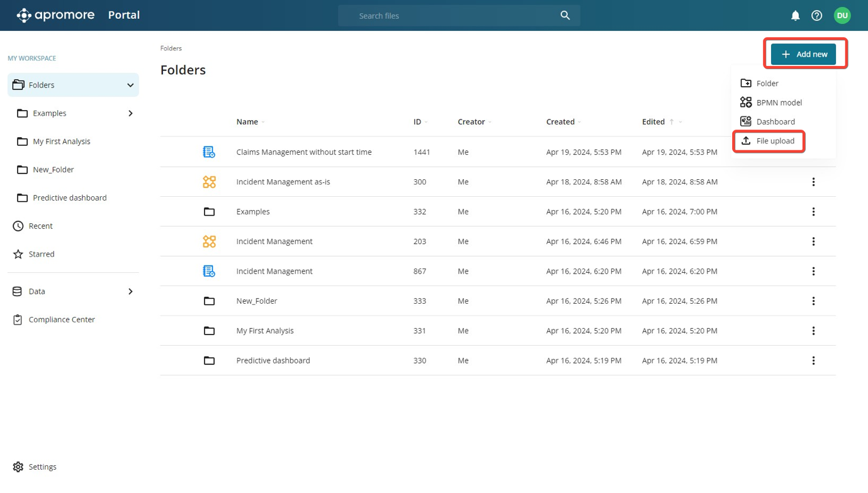The width and height of the screenshot is (868, 493).
Task: Open the help question mark icon
Action: coord(816,16)
